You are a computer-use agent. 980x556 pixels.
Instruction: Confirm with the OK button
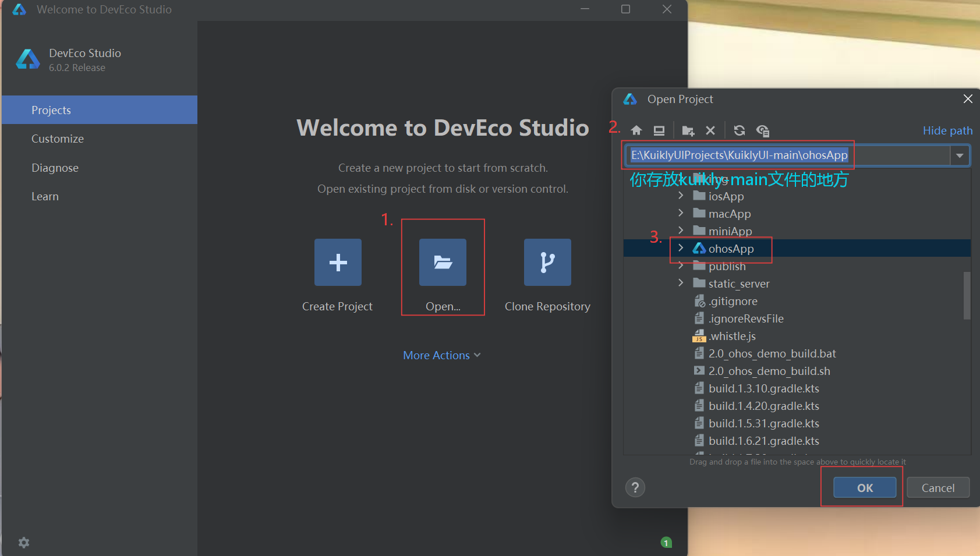pyautogui.click(x=865, y=488)
